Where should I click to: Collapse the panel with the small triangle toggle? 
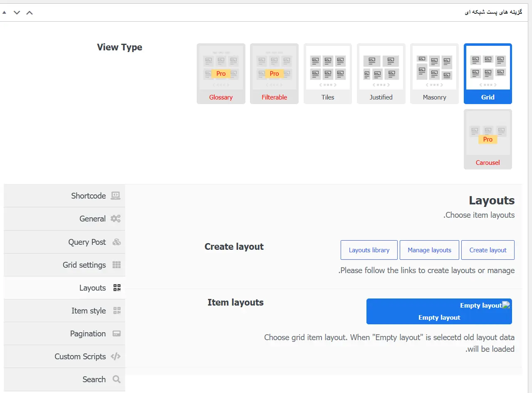point(4,12)
